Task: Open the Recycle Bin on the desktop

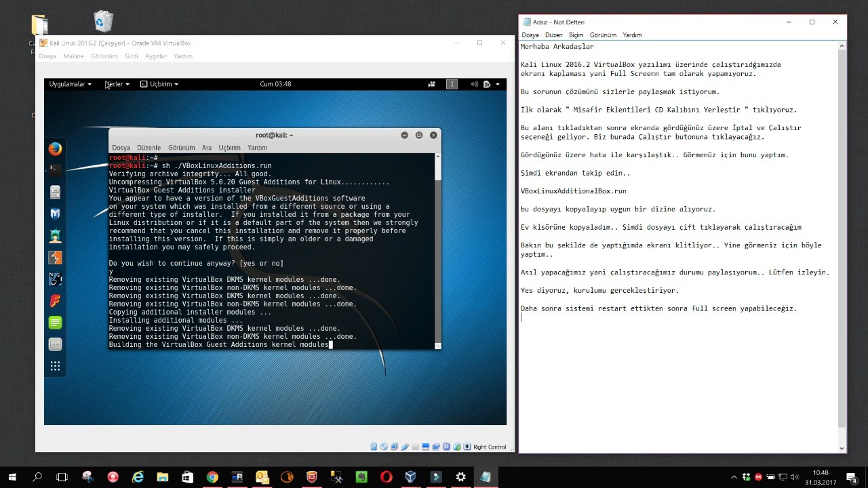Action: coord(104,21)
